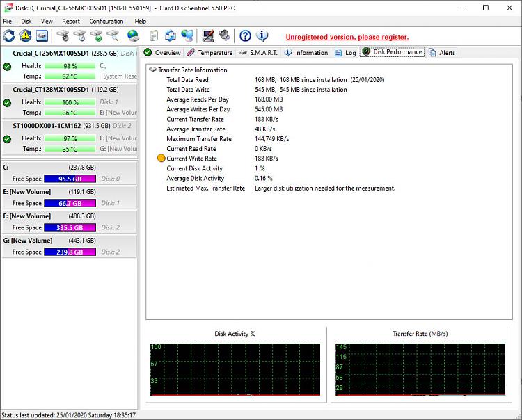Click the report document icon in toolbar
Viewport: 522px width, 420px height.
tap(154, 35)
